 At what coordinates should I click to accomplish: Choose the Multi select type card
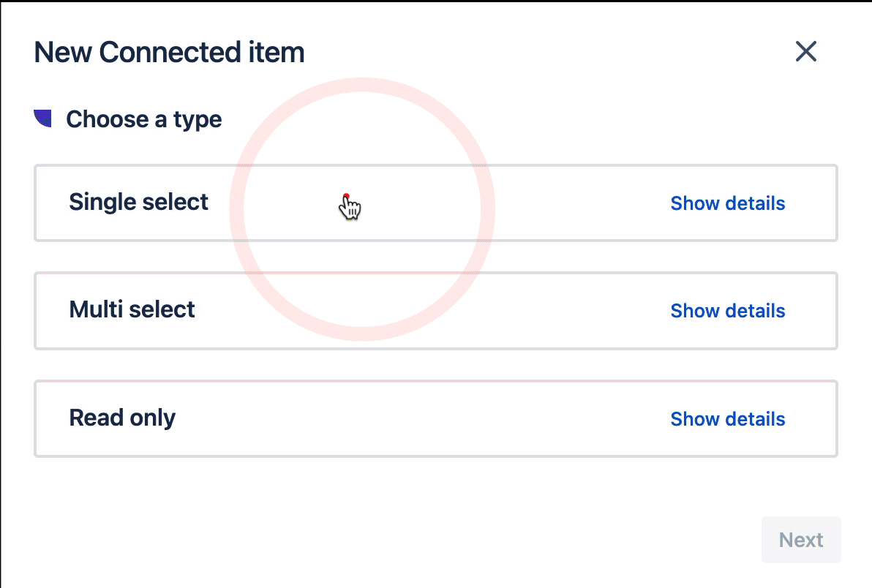coord(435,310)
